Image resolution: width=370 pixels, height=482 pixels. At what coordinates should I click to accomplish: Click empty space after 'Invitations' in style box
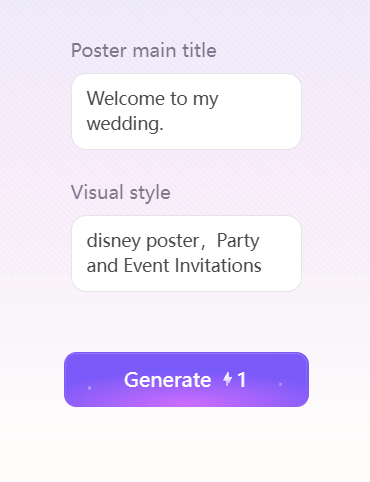click(x=279, y=266)
